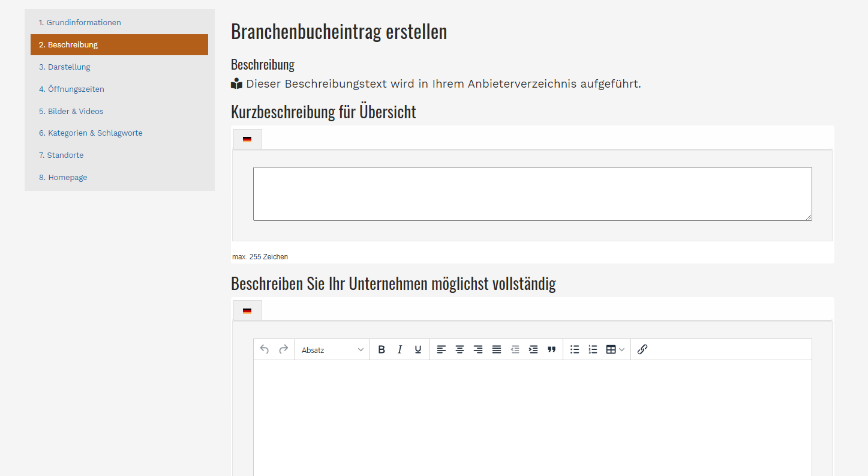Insert a numbered list

point(593,349)
